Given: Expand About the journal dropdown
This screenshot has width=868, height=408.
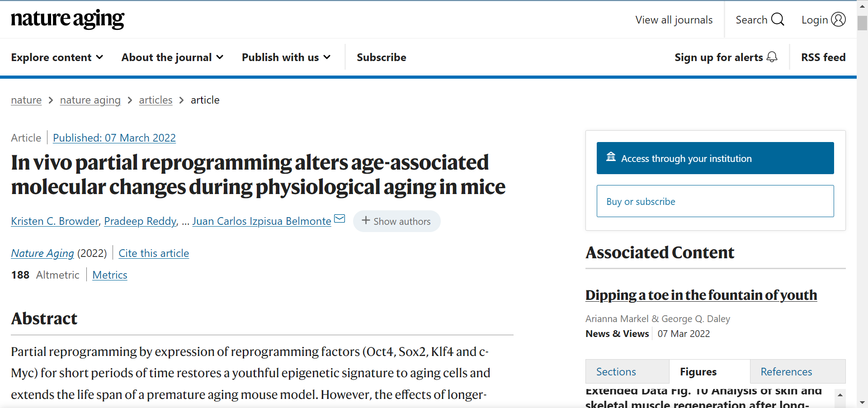Looking at the screenshot, I should tap(172, 57).
